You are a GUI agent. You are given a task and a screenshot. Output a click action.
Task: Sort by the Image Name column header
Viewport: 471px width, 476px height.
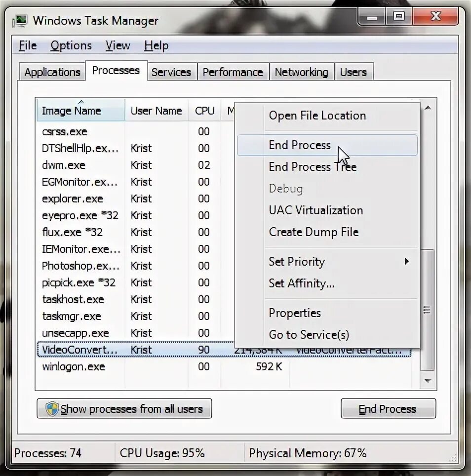click(80, 111)
